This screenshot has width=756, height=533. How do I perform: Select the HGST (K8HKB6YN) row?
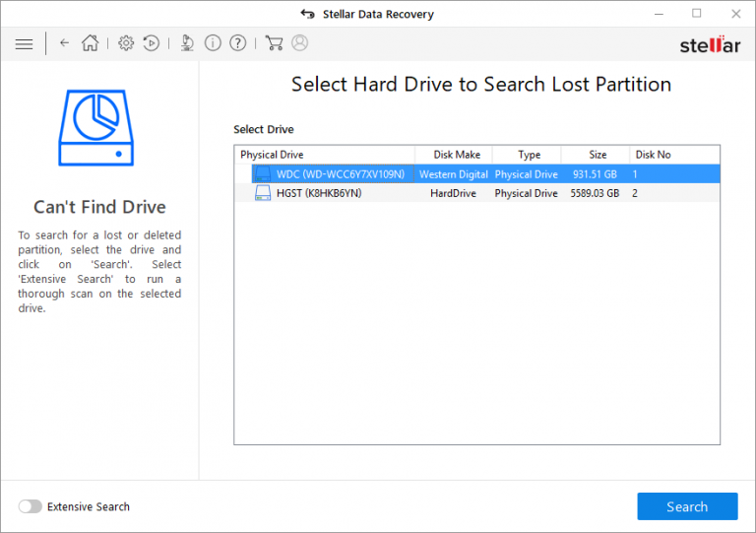click(477, 193)
